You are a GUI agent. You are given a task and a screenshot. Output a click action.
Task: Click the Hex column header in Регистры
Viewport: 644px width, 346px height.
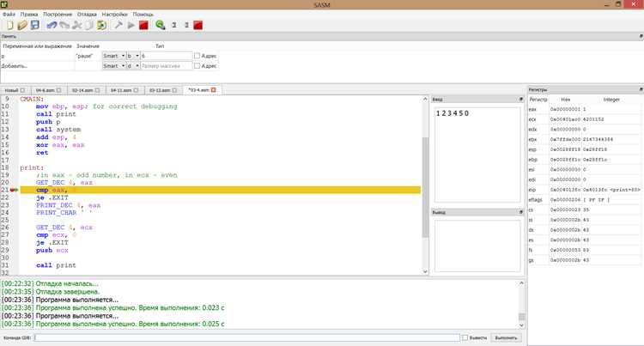pos(566,100)
